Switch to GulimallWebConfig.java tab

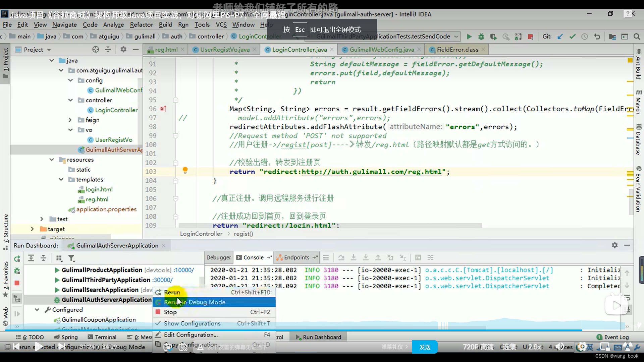(382, 50)
